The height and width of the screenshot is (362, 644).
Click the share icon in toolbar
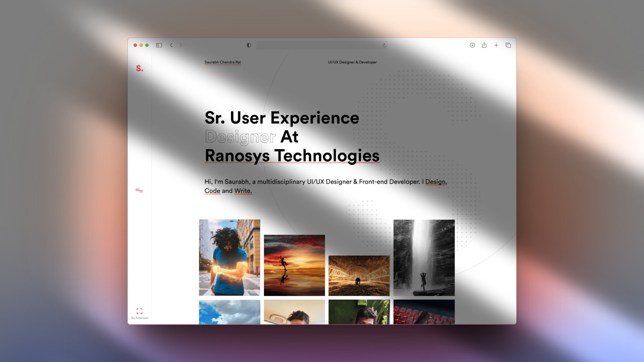484,45
